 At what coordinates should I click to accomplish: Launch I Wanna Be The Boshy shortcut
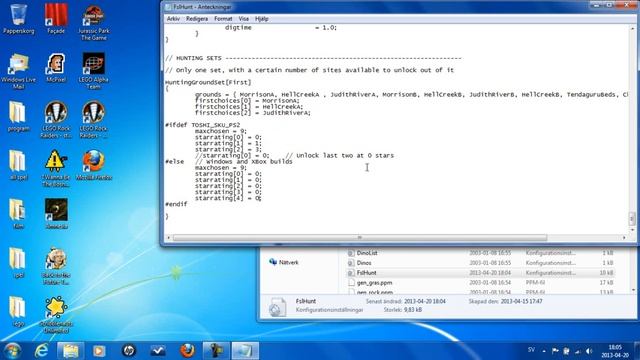click(56, 169)
